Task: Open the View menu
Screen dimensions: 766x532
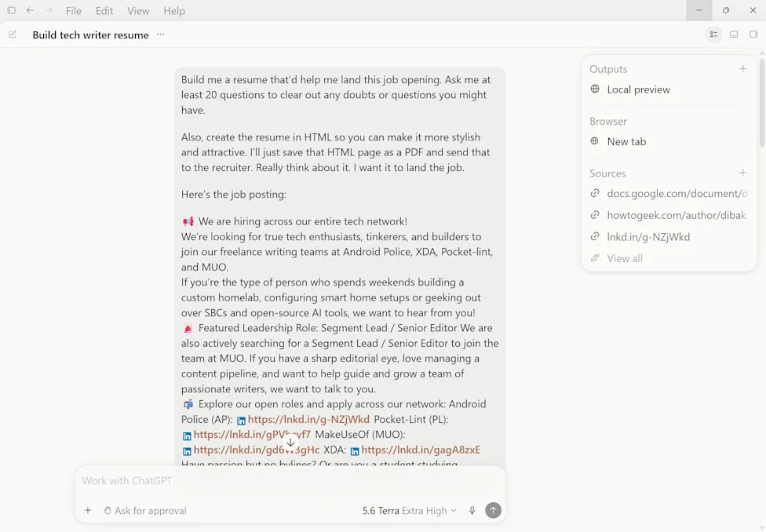Action: [x=138, y=11]
